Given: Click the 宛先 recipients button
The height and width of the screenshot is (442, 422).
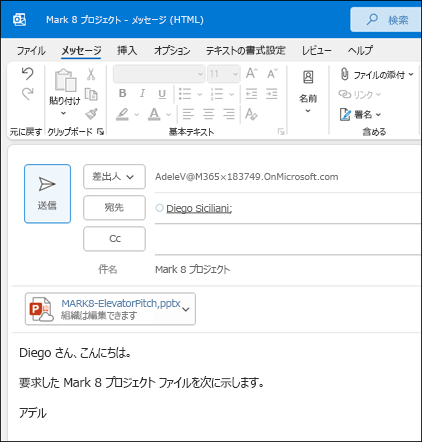Looking at the screenshot, I should pyautogui.click(x=114, y=208).
